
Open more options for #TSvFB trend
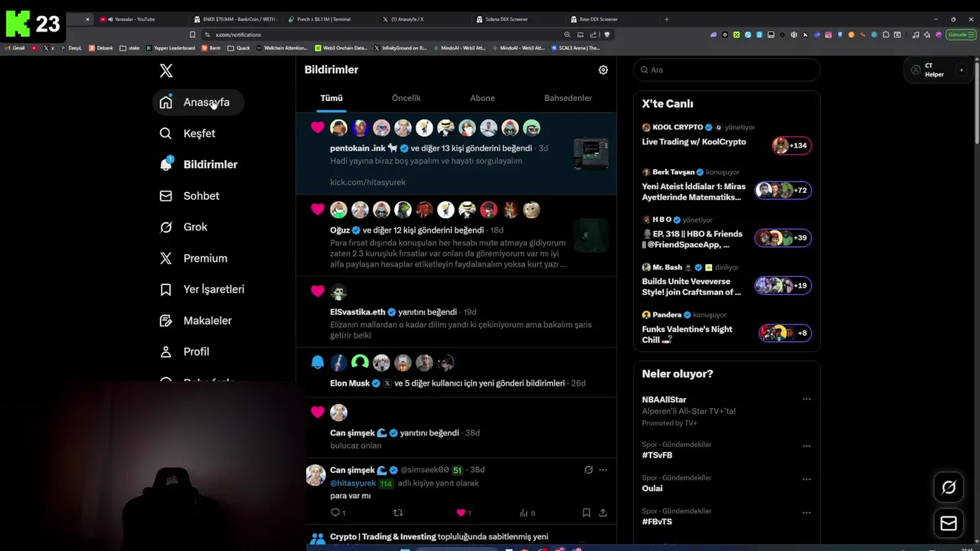click(x=806, y=445)
